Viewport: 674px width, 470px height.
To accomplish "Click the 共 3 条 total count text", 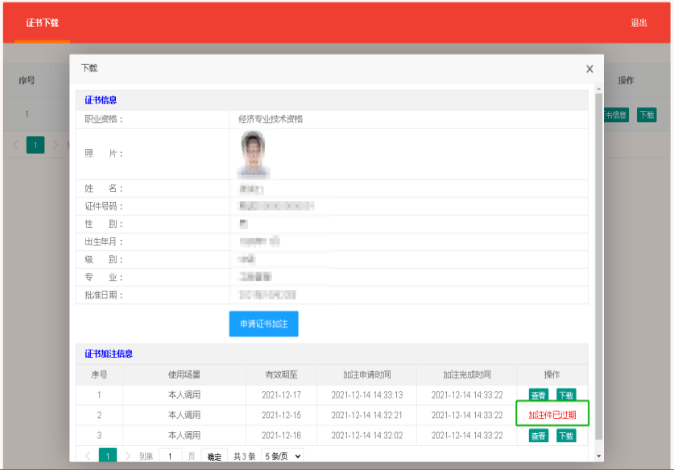I will click(244, 456).
